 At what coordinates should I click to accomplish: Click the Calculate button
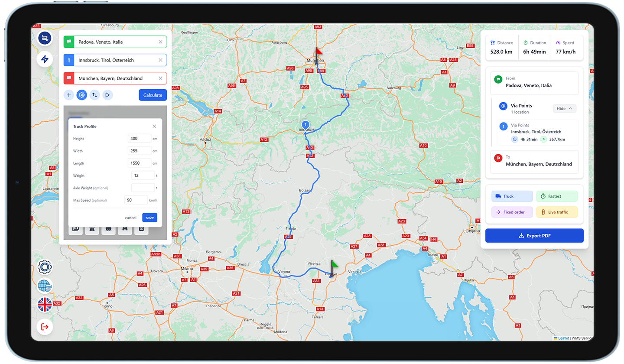[153, 95]
